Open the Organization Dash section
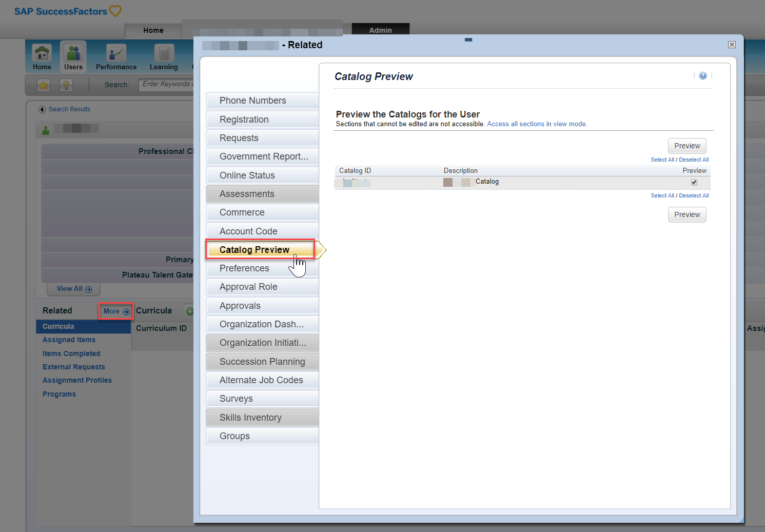765x532 pixels. (262, 324)
